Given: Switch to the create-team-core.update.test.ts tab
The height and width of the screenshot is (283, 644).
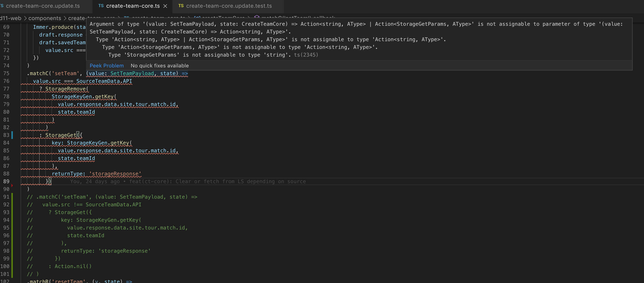Looking at the screenshot, I should (229, 6).
